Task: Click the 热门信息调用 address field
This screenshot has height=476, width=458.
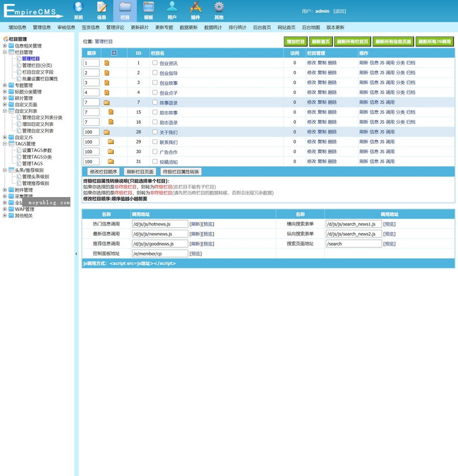Action: (160, 224)
